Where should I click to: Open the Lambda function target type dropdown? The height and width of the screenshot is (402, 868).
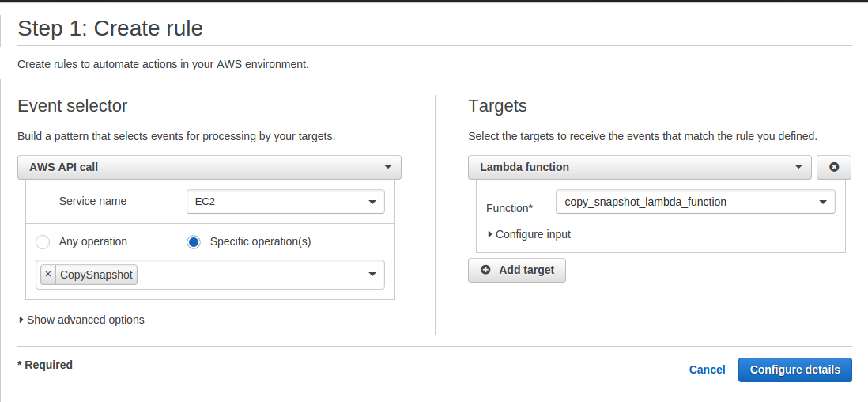(639, 167)
